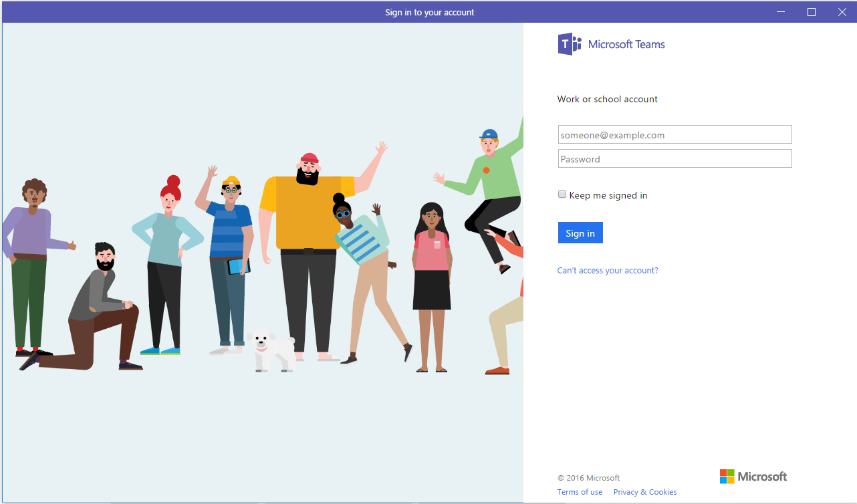Viewport: 857px width, 504px height.
Task: Click the Keep me signed in label
Action: pos(608,196)
